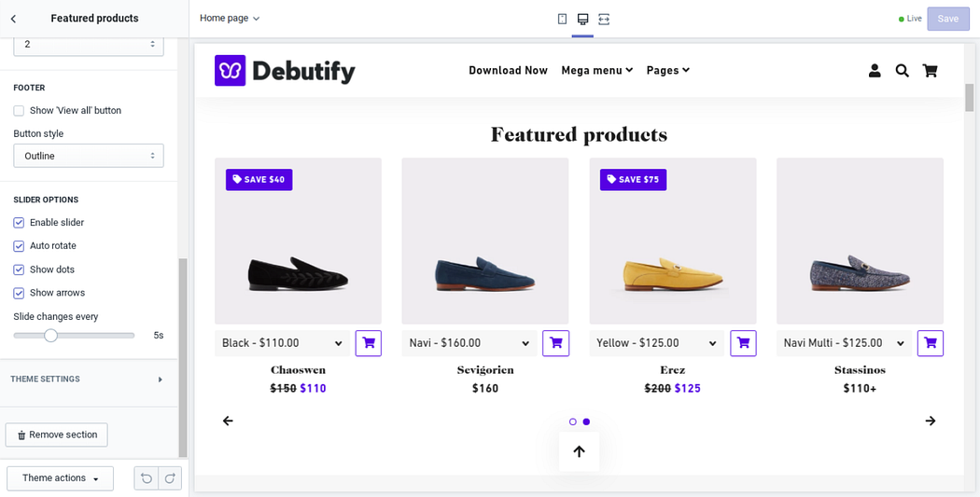Disable the Show dots option
This screenshot has height=497, width=980.
click(x=19, y=269)
